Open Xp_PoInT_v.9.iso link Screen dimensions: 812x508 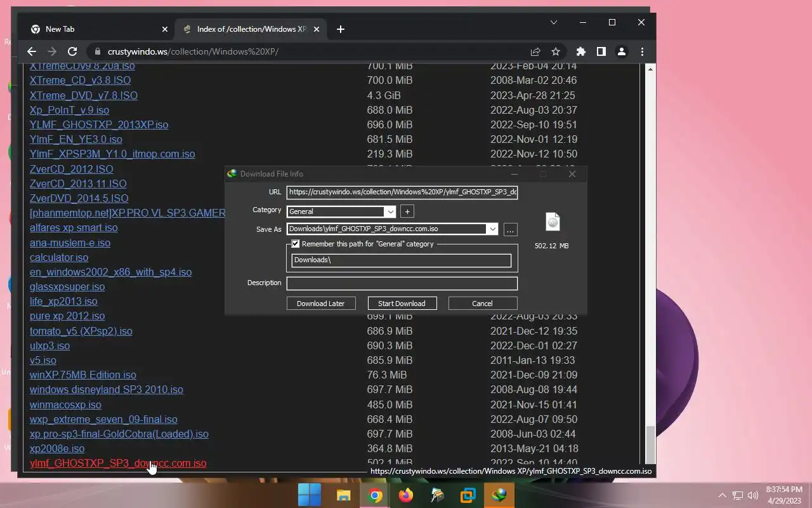[x=69, y=110]
